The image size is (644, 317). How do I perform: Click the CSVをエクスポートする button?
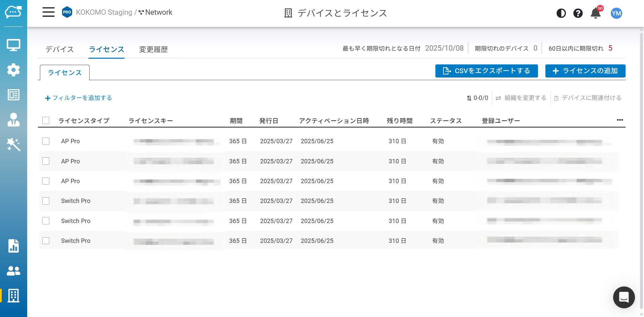(486, 71)
